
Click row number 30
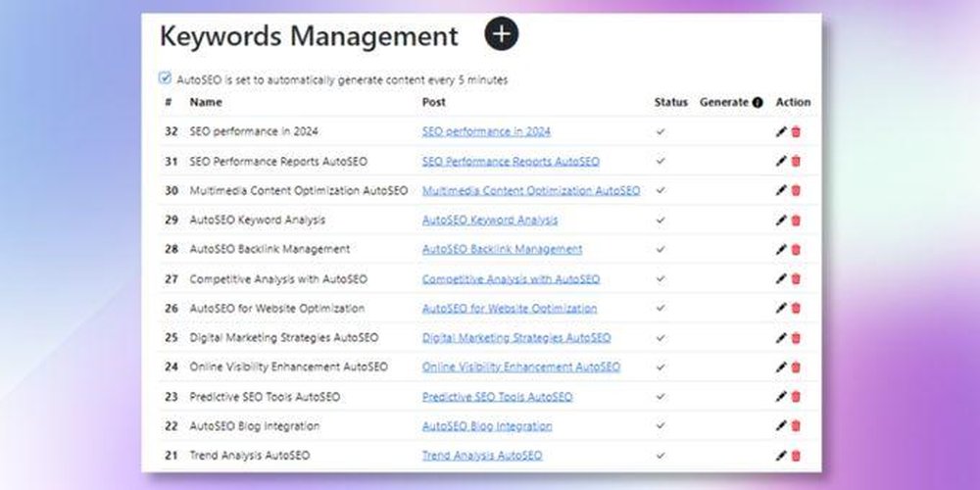coord(171,191)
